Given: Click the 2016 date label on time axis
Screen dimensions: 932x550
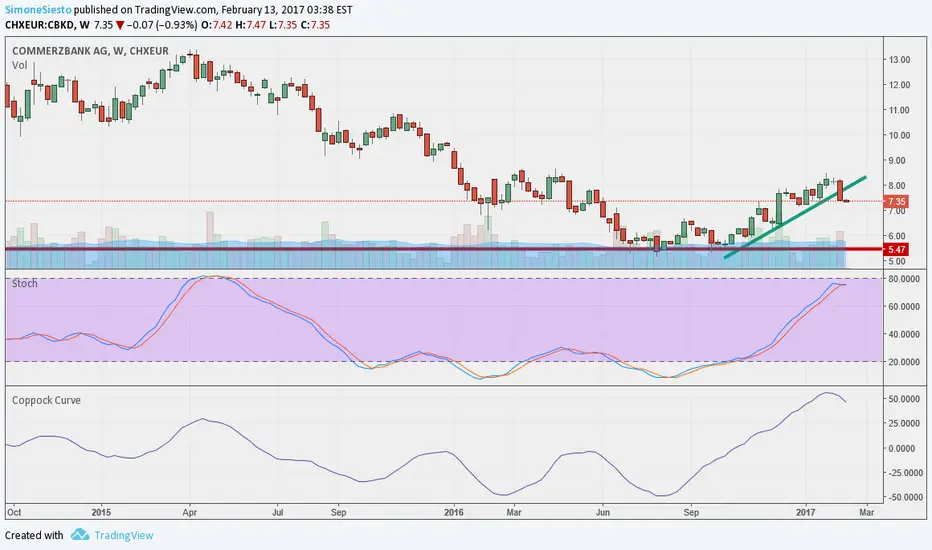Looking at the screenshot, I should point(454,512).
